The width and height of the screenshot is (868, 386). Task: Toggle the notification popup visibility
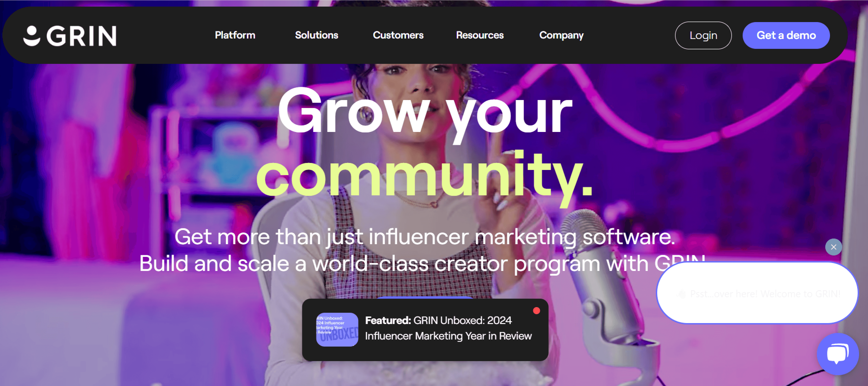832,247
